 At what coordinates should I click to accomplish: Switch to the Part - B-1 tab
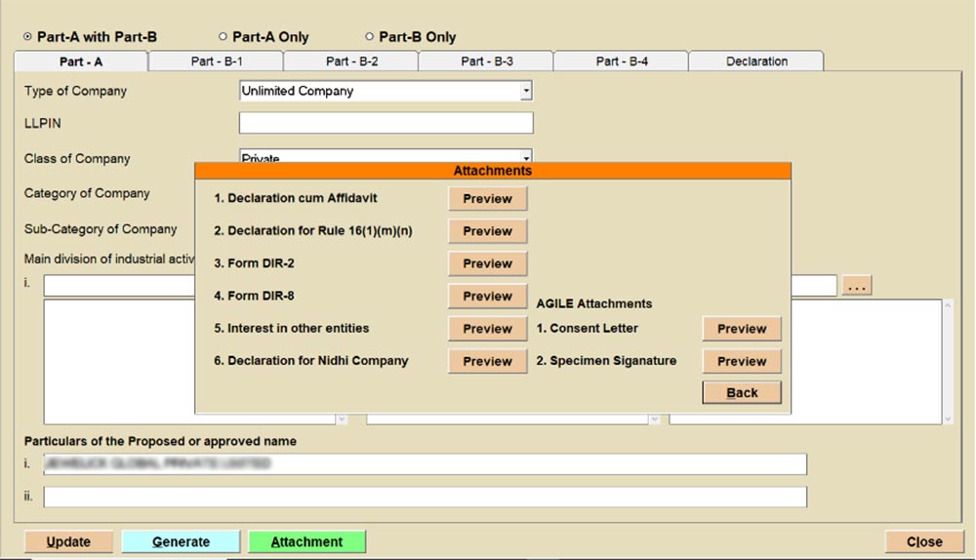[216, 61]
